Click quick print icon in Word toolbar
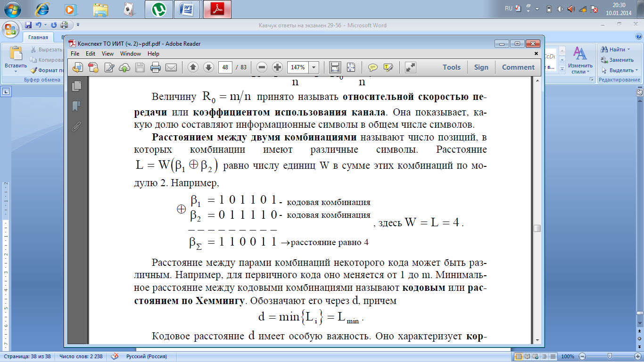This screenshot has width=644, height=362. (64, 25)
